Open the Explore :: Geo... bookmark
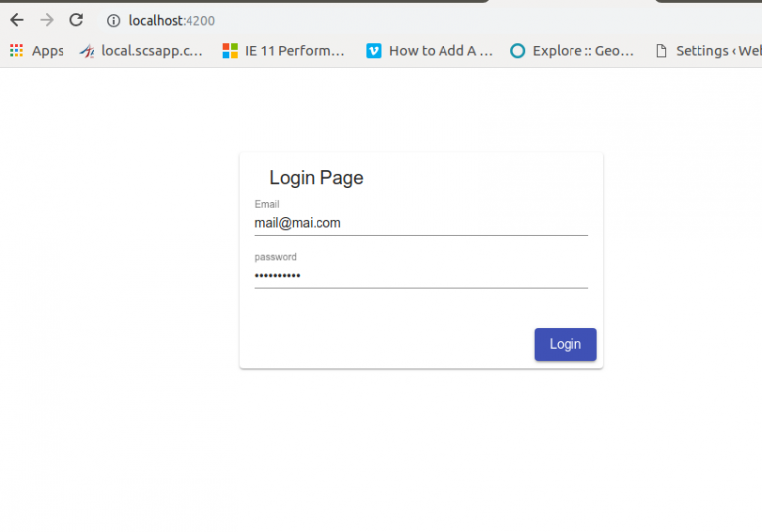The width and height of the screenshot is (762, 532). (x=583, y=50)
